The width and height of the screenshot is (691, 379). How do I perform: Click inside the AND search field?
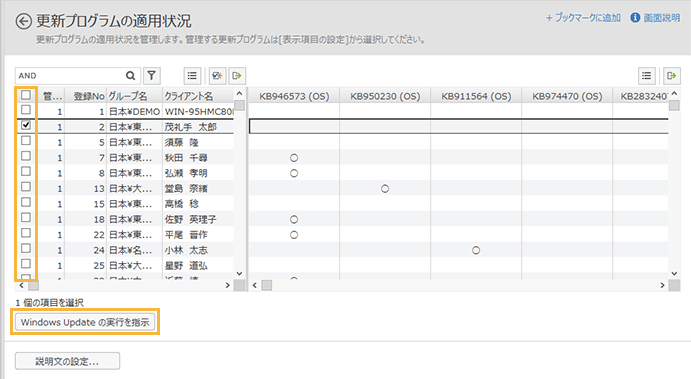71,76
